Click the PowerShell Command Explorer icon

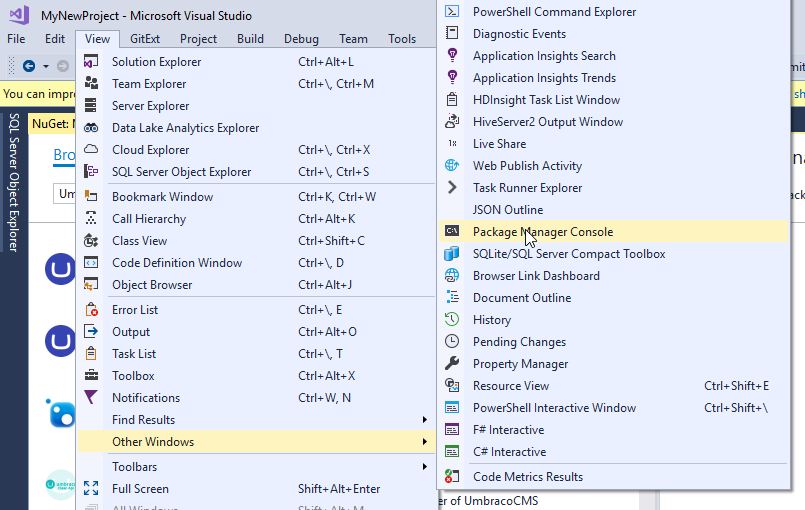click(452, 11)
